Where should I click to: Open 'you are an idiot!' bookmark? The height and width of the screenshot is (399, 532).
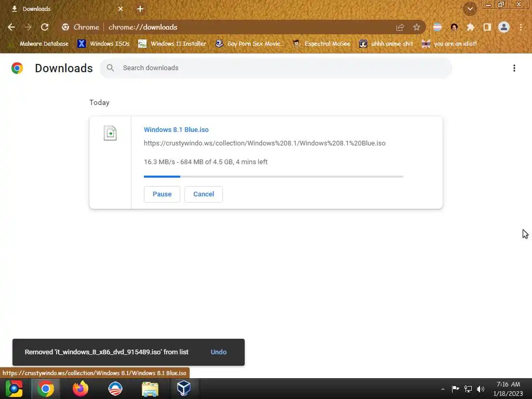pyautogui.click(x=449, y=44)
